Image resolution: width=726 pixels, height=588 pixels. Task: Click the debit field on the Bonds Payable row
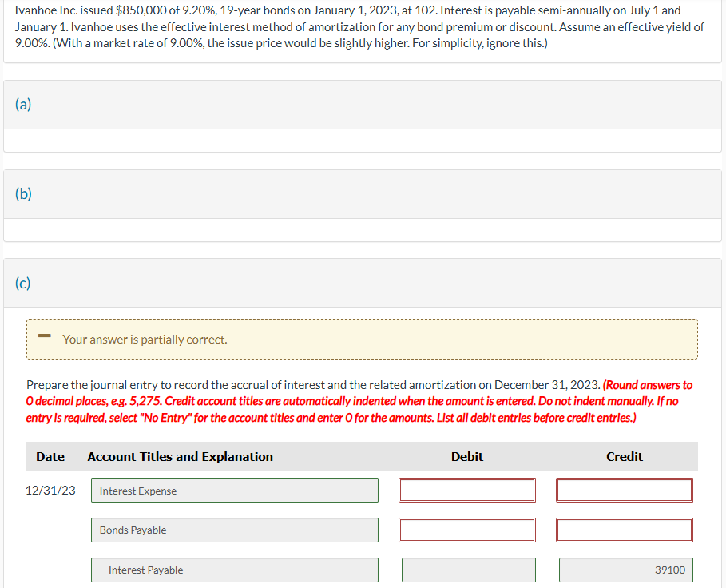point(466,530)
